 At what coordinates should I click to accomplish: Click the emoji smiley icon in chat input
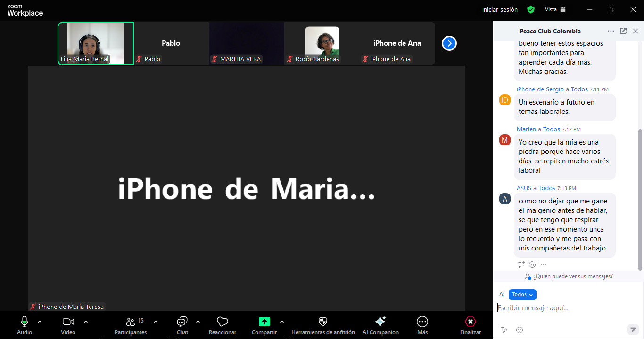pos(520,330)
